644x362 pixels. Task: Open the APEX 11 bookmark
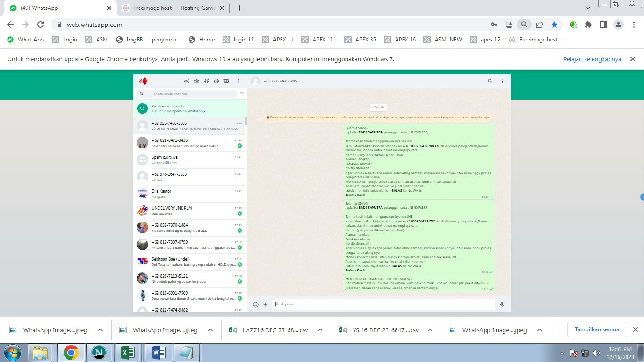point(278,40)
